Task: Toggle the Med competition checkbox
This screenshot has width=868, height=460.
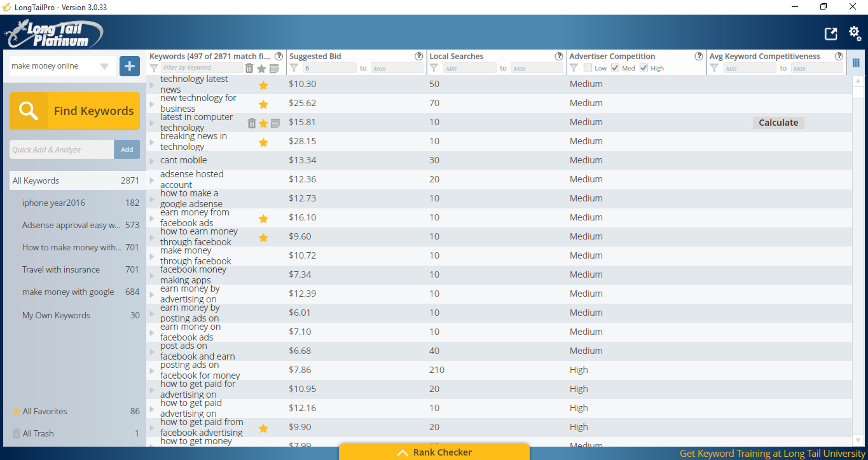Action: click(x=615, y=68)
